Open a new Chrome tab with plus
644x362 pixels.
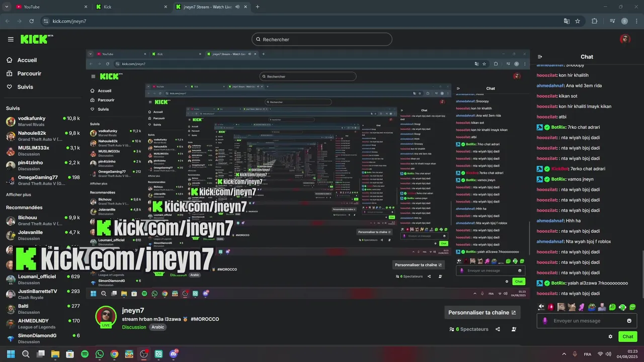258,7
